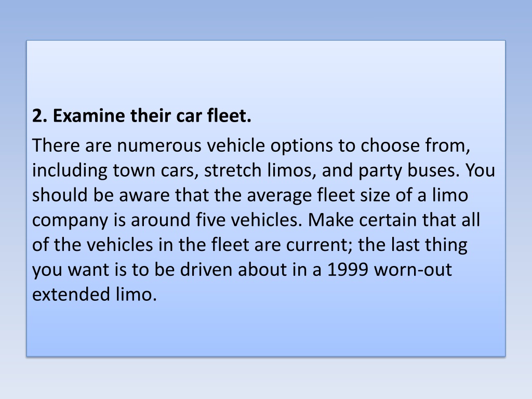Click the word "There" starting the paragraph

click(56, 145)
